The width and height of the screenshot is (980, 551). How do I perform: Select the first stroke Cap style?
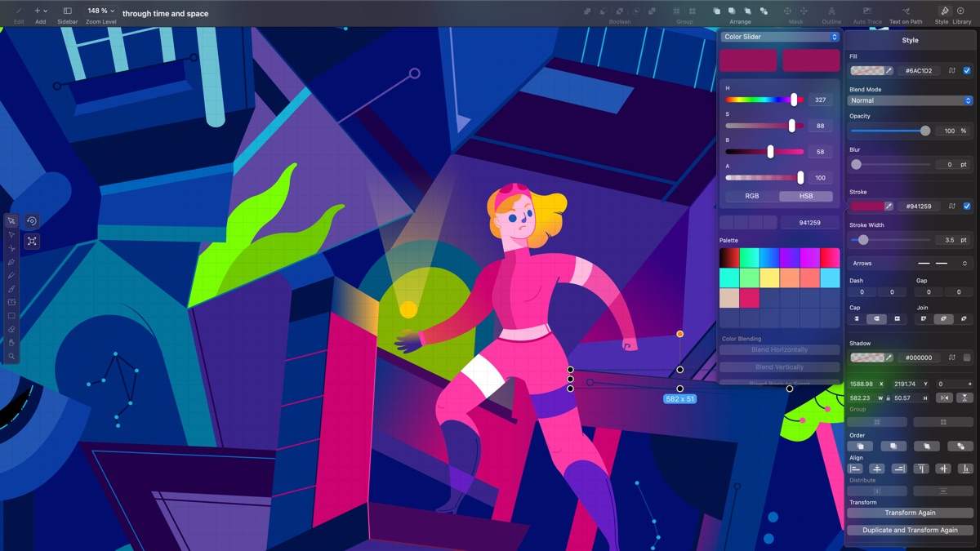(x=857, y=319)
